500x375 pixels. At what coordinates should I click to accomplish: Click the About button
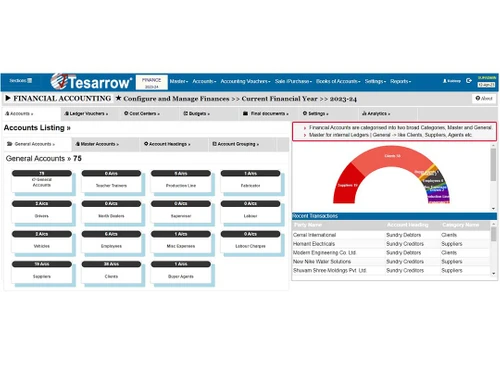coord(484,98)
